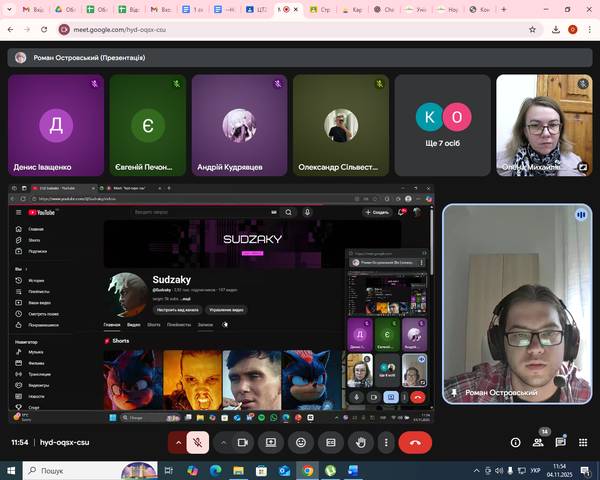
Task: Click the meet.google.com address bar
Action: (200, 30)
